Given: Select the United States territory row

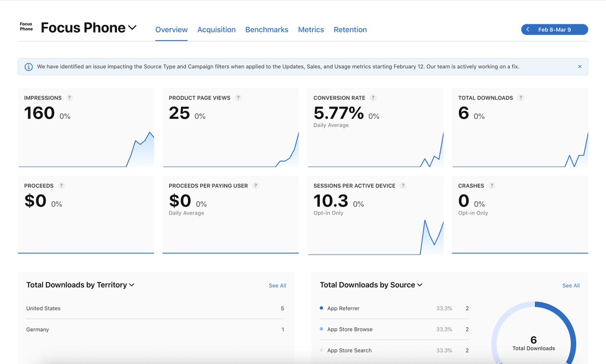Looking at the screenshot, I should (155, 308).
